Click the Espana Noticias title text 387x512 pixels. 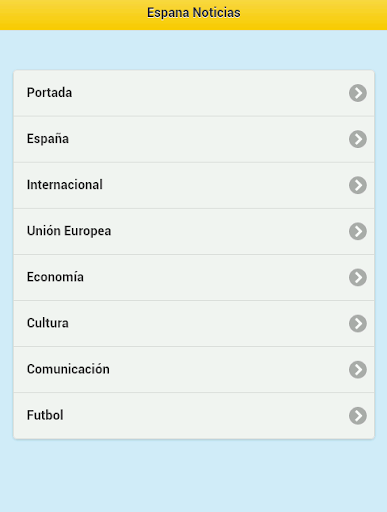(194, 13)
